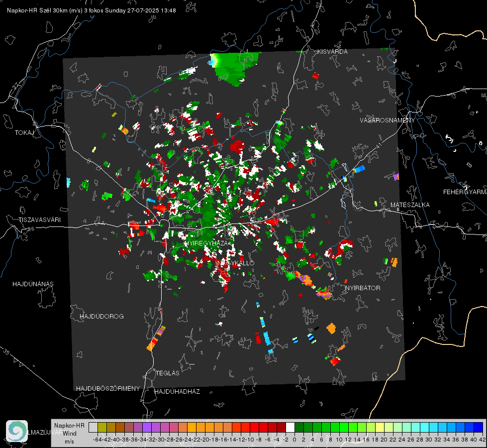Click the large green echo below Kisvárda

pos(234,68)
